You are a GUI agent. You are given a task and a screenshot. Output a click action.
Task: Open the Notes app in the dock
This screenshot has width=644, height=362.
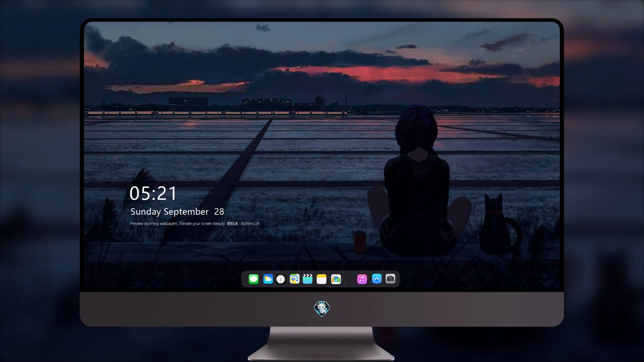[321, 279]
